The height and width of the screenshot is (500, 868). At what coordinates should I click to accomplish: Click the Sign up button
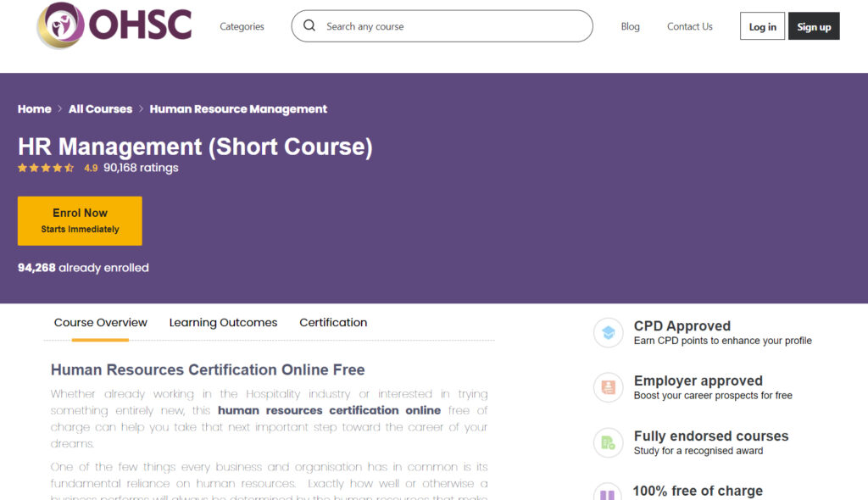[814, 26]
